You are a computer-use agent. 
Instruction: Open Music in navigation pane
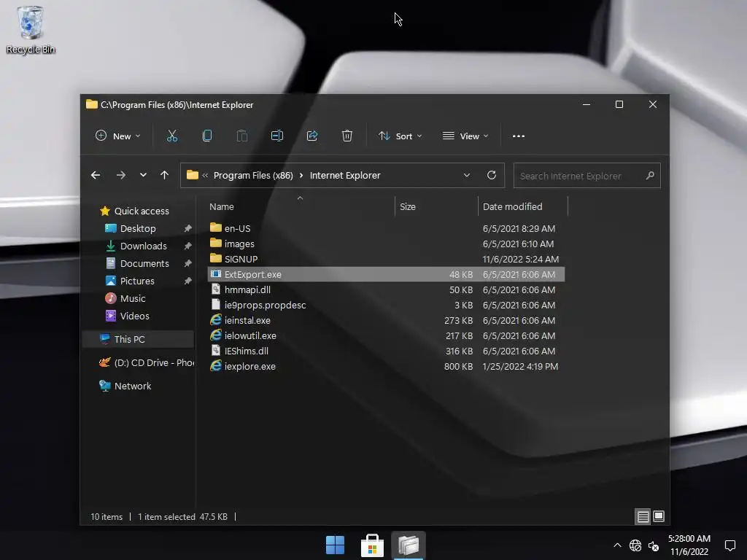click(x=133, y=298)
